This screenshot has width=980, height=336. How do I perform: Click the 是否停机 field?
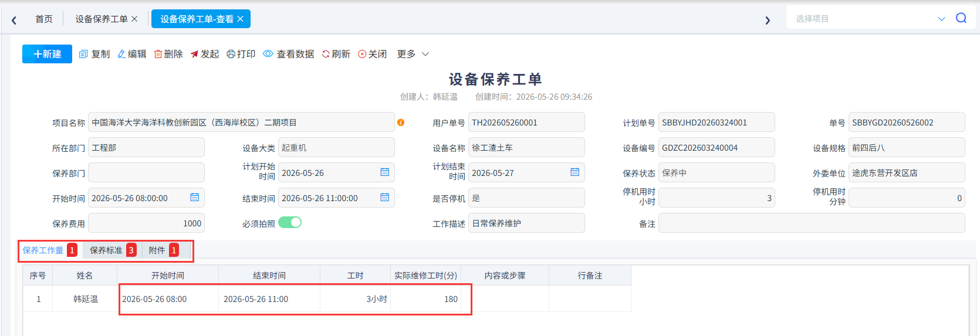click(526, 198)
